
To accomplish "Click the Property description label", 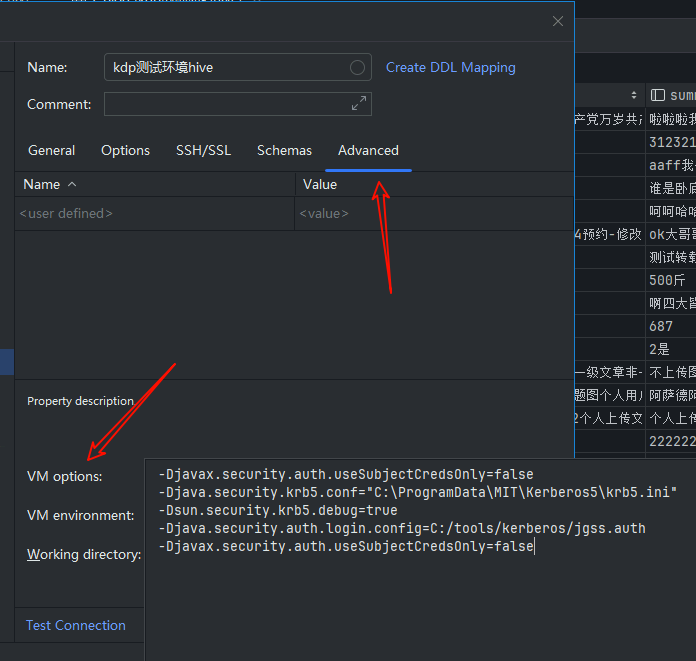I will [x=80, y=401].
